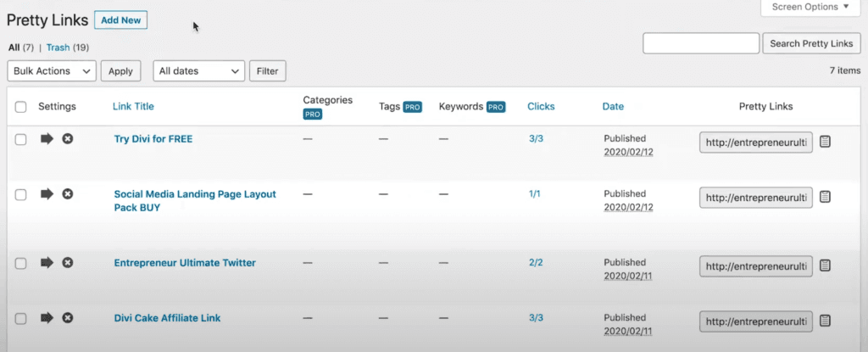Sort by the Link Title column
Image resolution: width=868 pixels, height=352 pixels.
click(x=133, y=106)
